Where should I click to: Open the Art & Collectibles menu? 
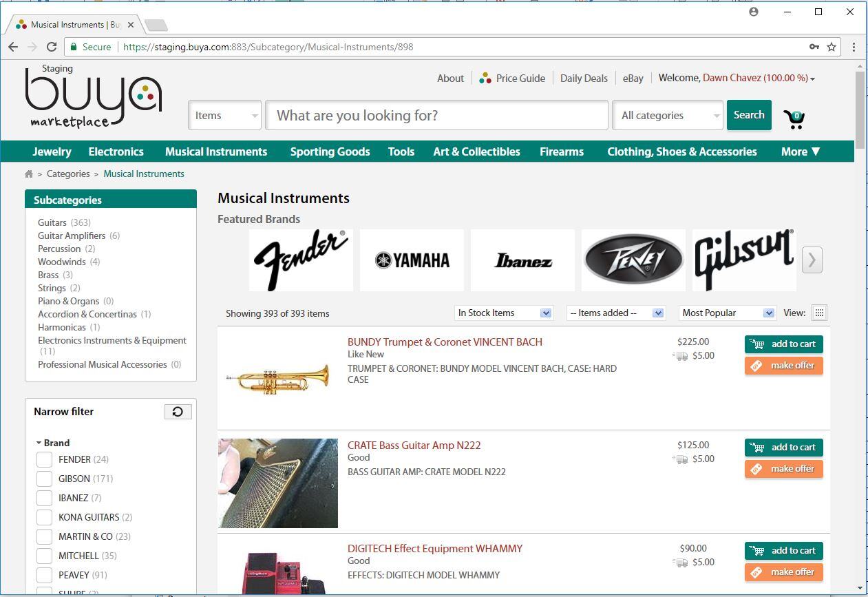tap(476, 151)
